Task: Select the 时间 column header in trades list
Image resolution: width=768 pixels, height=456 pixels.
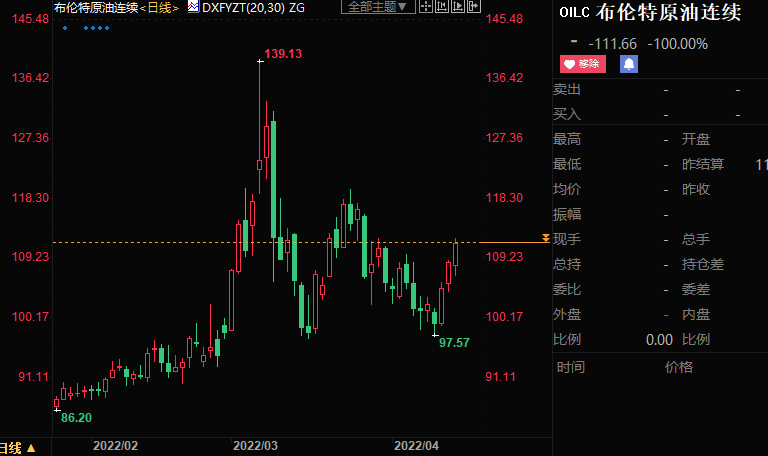Action: (570, 367)
